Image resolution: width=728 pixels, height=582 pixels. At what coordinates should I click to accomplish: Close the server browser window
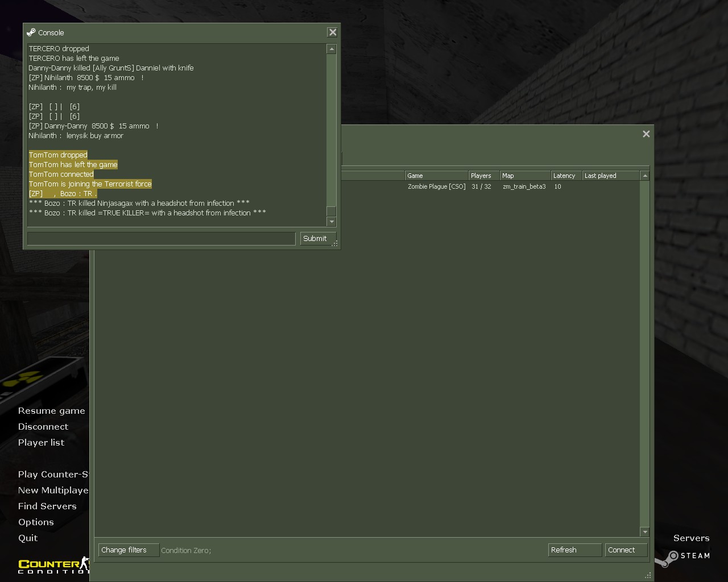pos(646,134)
